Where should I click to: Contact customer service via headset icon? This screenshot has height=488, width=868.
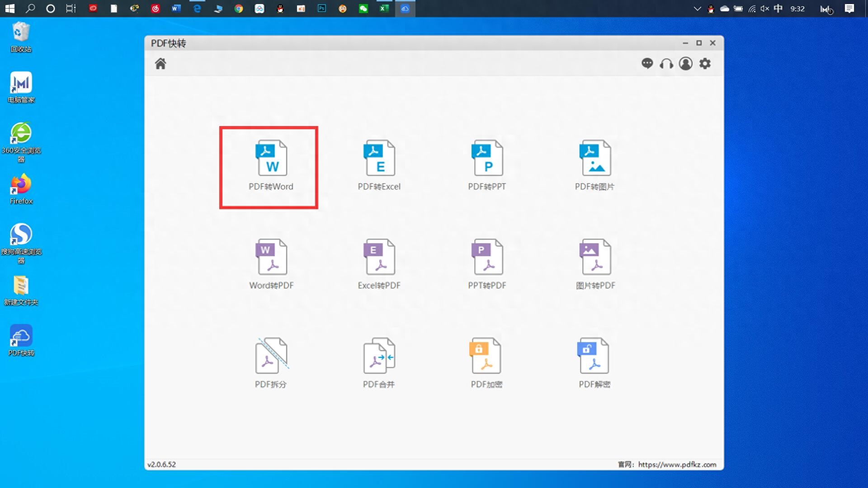coord(666,64)
